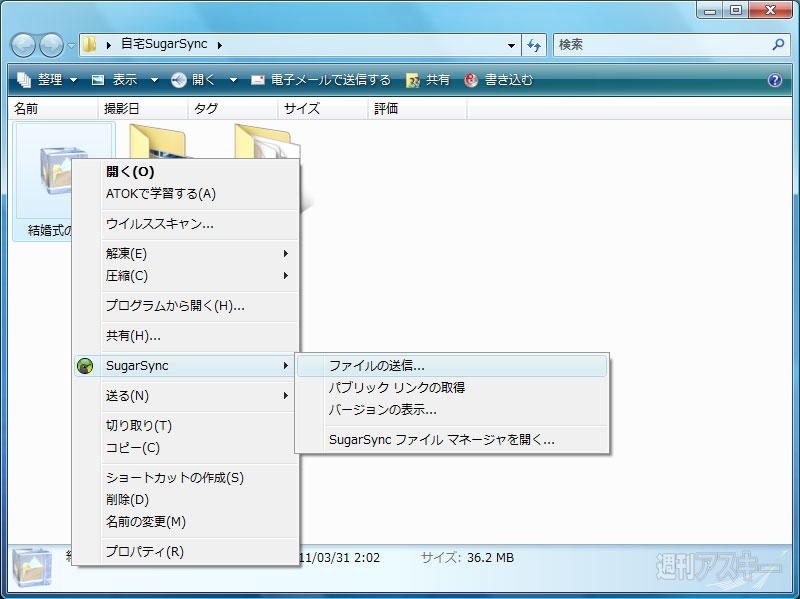
Task: Sort by the 撮影日 column header
Action: tap(142, 109)
